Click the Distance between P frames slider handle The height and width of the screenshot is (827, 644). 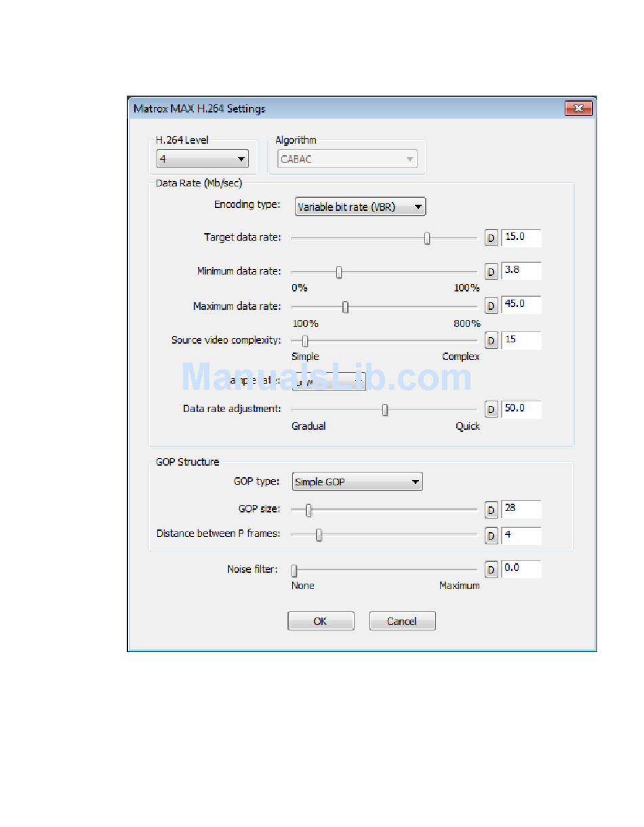click(x=319, y=536)
